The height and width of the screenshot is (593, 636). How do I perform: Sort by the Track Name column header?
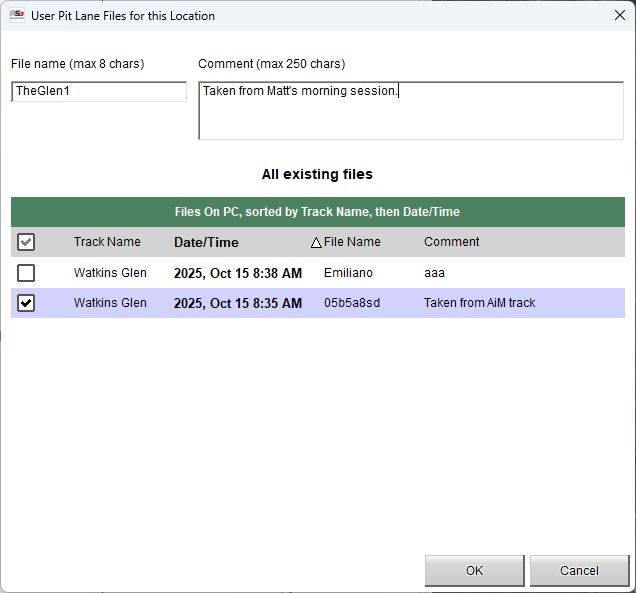[107, 242]
